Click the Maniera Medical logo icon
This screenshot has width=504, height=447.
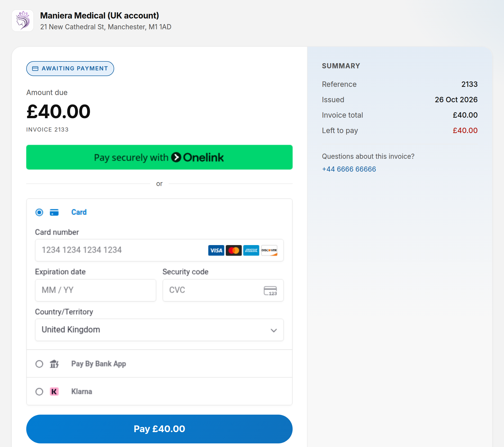tap(23, 21)
